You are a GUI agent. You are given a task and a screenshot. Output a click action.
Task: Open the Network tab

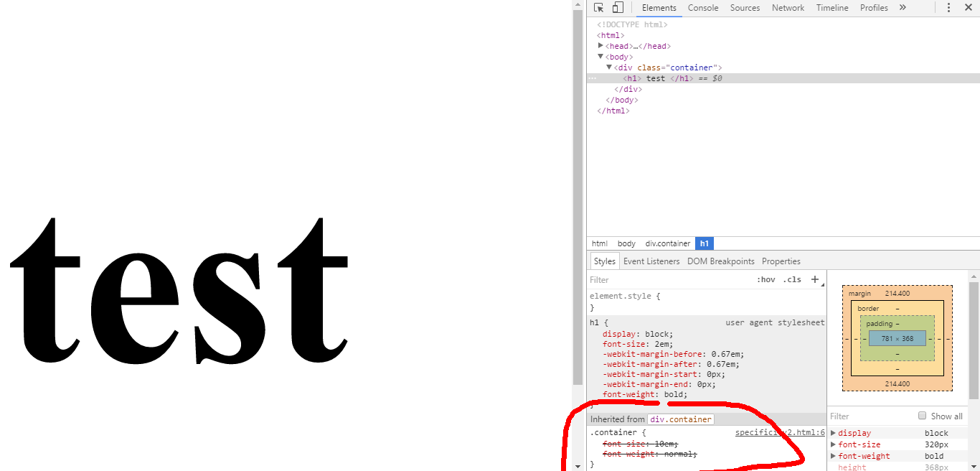(788, 8)
